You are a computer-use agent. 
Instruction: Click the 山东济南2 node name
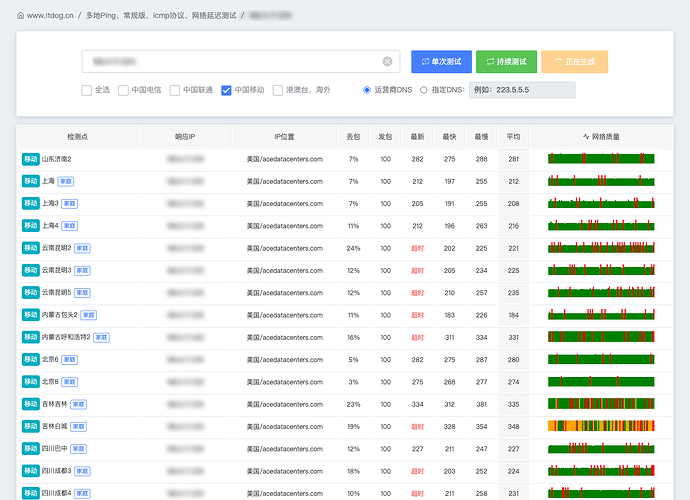click(x=56, y=159)
